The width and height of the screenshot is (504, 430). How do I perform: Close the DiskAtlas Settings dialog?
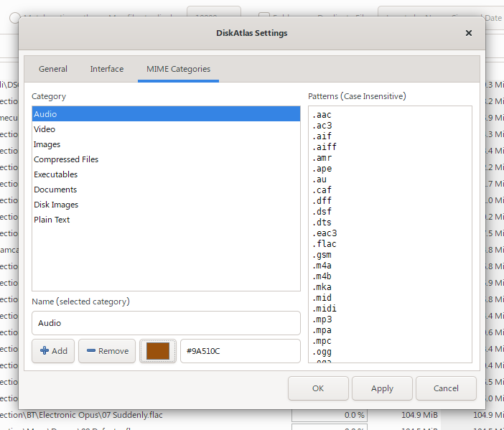point(468,33)
